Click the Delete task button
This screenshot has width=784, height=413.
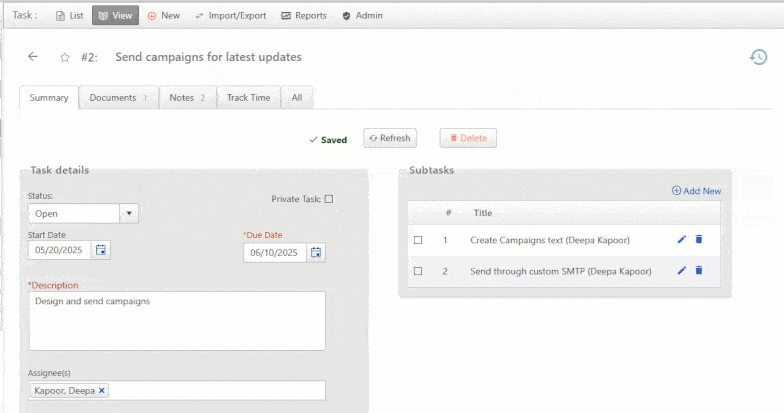point(468,138)
